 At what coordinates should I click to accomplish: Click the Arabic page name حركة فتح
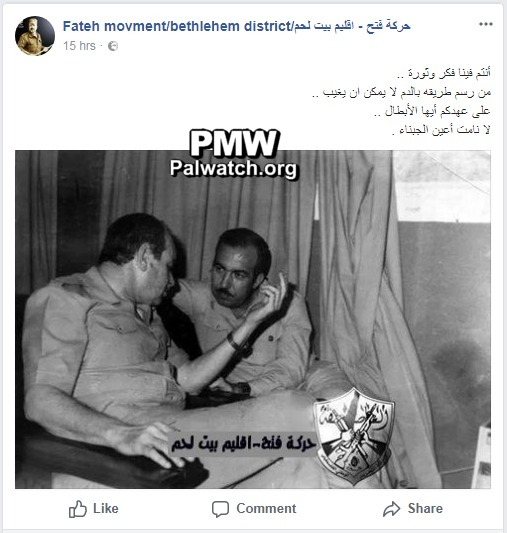[x=352, y=26]
